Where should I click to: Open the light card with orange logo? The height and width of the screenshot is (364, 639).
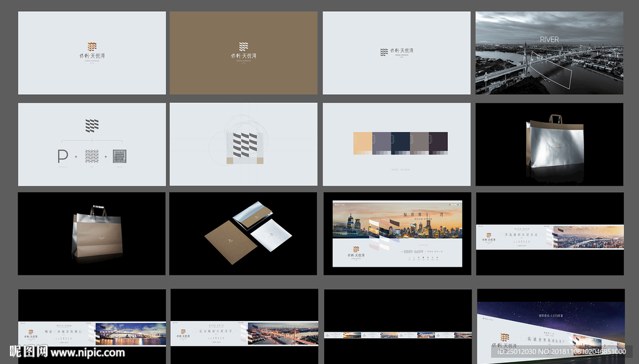point(92,53)
